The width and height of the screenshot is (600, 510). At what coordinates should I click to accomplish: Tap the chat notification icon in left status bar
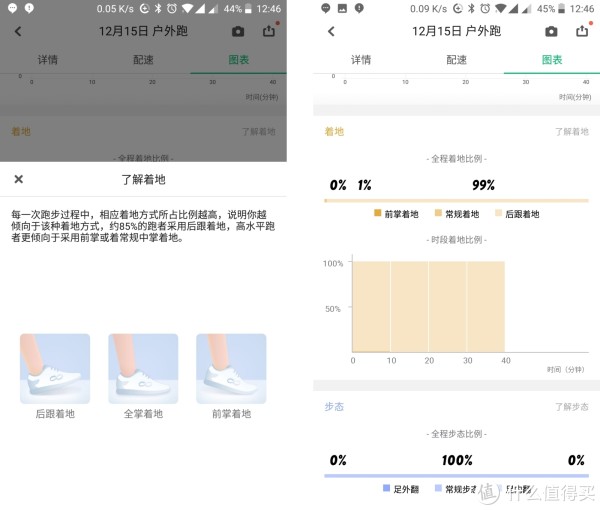pos(12,8)
